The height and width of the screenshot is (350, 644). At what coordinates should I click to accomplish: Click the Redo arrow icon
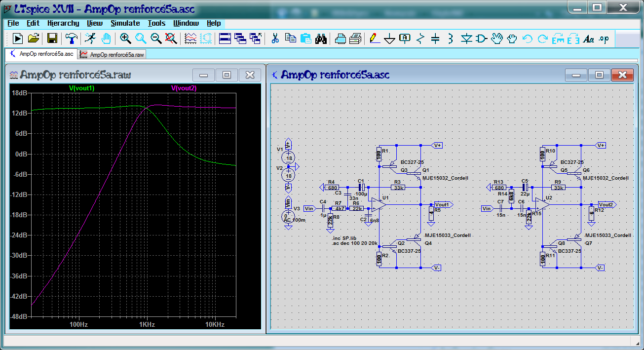click(x=543, y=39)
